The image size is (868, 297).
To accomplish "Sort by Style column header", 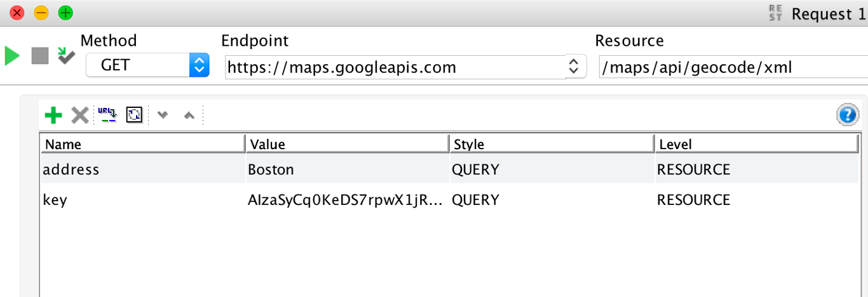I will (x=552, y=144).
